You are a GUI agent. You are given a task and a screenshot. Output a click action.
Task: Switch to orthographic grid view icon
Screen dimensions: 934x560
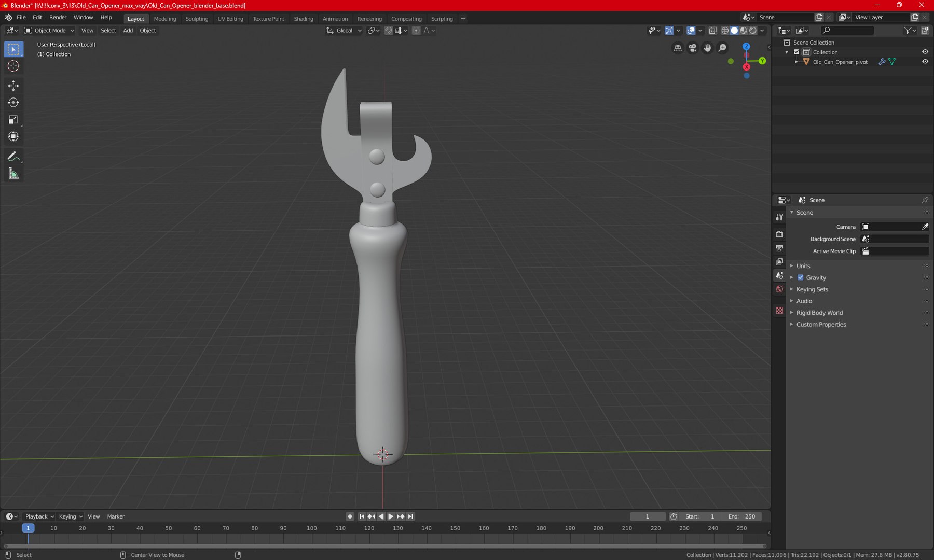coord(678,48)
